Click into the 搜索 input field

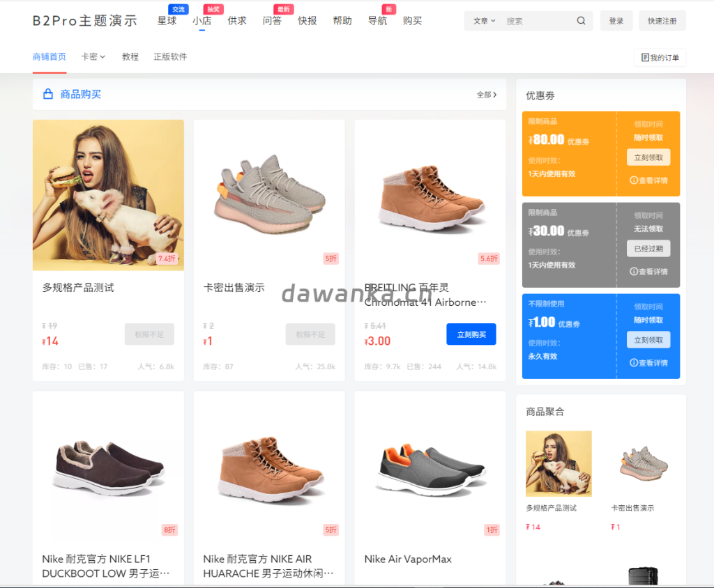pyautogui.click(x=538, y=21)
